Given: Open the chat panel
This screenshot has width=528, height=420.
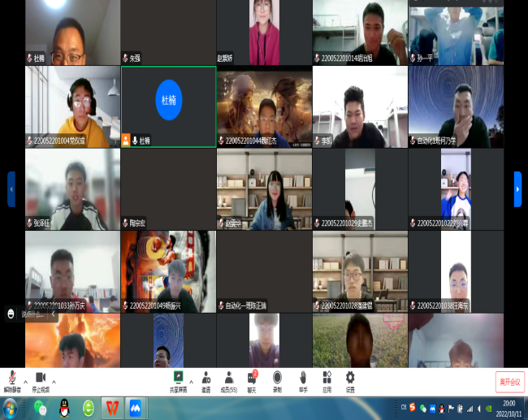Looking at the screenshot, I should click(252, 379).
